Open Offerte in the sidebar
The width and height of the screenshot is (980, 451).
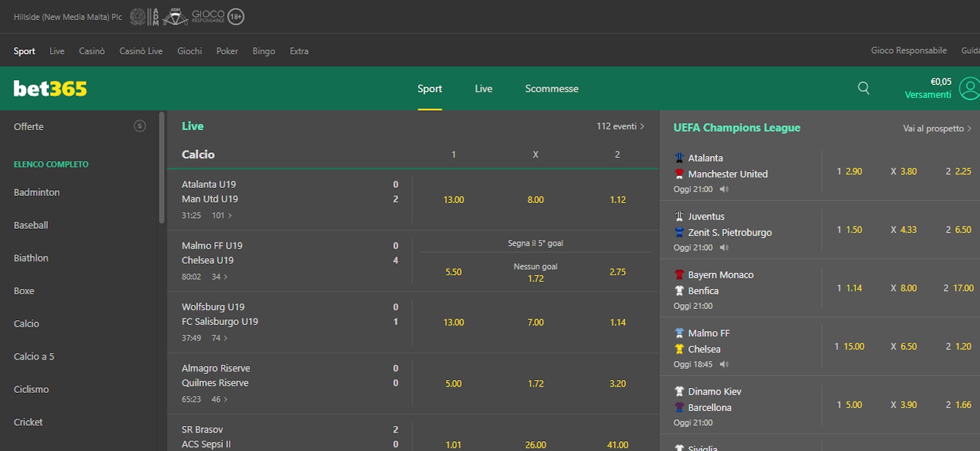(29, 127)
